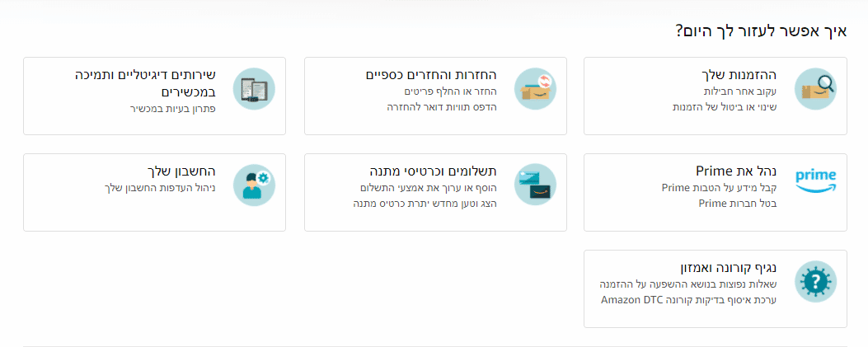Click the Prime logo icon
The image size is (868, 347).
click(815, 181)
